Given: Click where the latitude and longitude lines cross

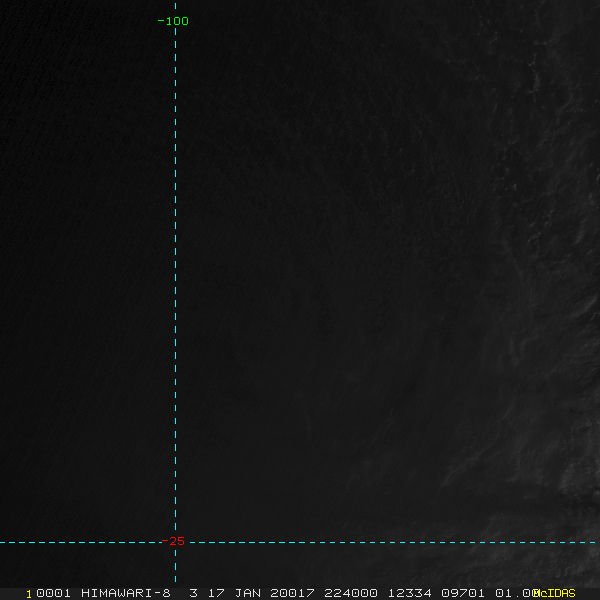Looking at the screenshot, I should pos(175,543).
